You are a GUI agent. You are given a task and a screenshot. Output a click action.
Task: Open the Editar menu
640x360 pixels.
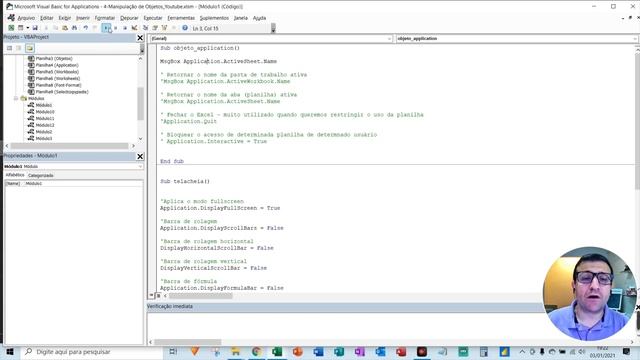[47, 18]
